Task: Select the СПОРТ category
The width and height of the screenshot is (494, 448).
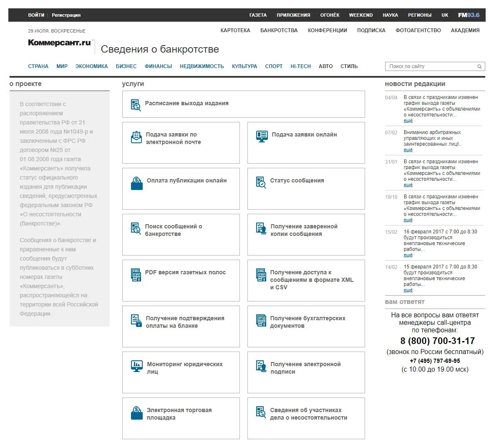Action: pos(274,66)
